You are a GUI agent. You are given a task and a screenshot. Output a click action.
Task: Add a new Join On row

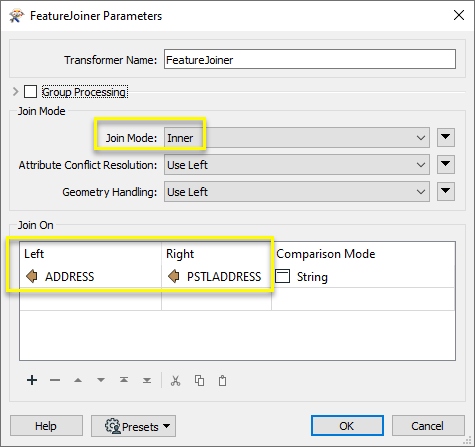pyautogui.click(x=32, y=380)
